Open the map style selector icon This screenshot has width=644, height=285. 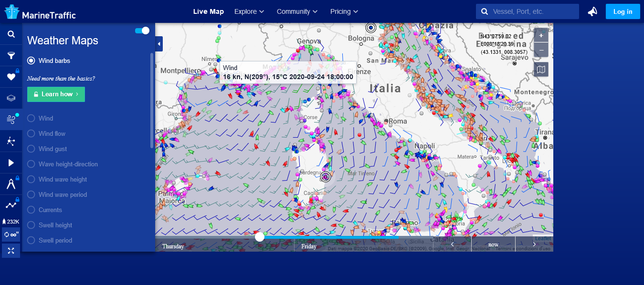541,70
